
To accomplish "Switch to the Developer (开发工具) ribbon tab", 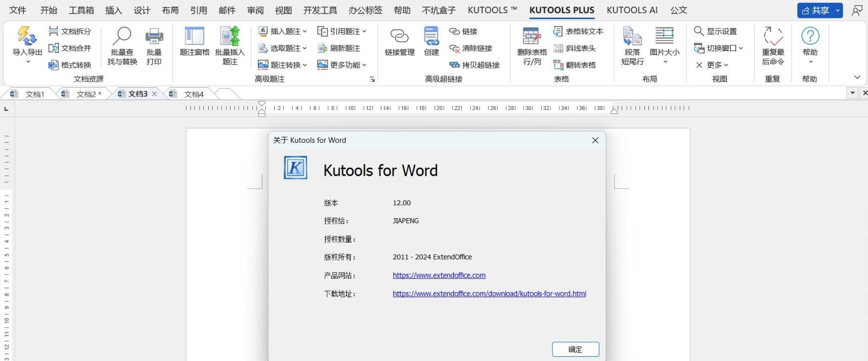I will pyautogui.click(x=320, y=10).
